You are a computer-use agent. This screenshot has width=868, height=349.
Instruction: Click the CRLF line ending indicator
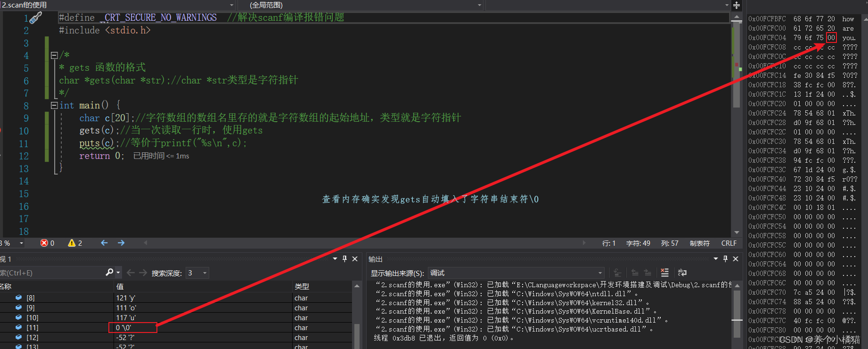[x=729, y=243]
